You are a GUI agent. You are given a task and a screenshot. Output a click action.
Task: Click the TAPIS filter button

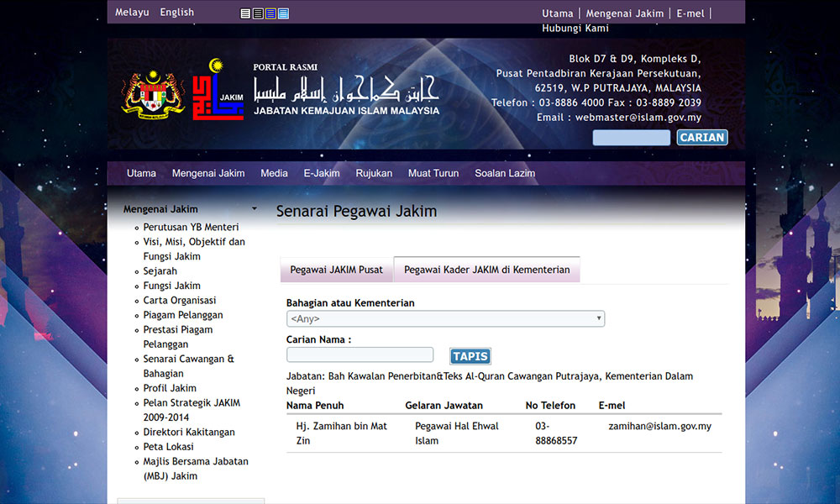pos(470,356)
